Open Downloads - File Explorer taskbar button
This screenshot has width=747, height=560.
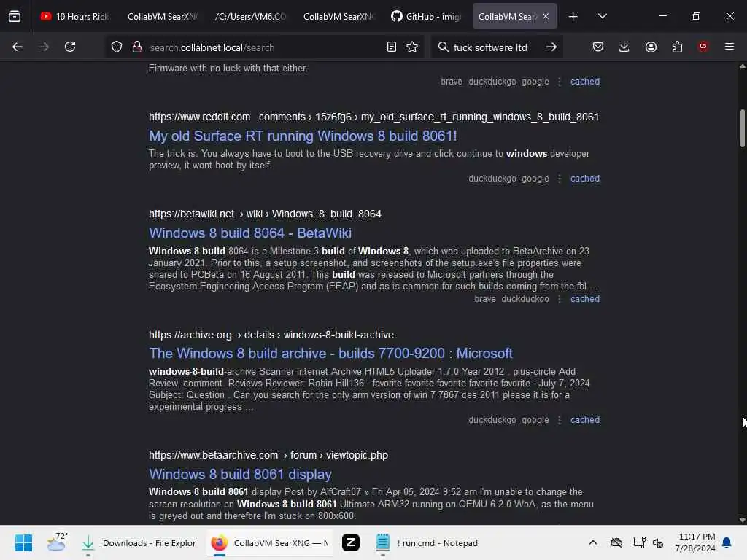[x=138, y=542]
